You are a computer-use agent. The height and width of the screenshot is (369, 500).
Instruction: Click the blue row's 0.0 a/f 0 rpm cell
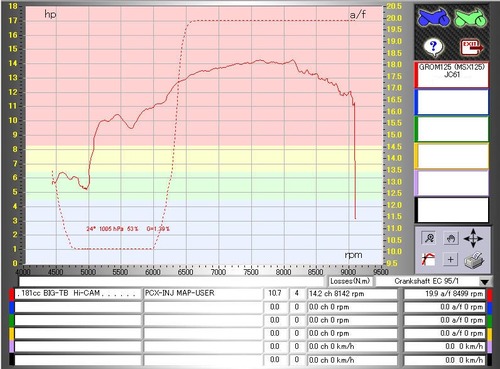coord(444,307)
